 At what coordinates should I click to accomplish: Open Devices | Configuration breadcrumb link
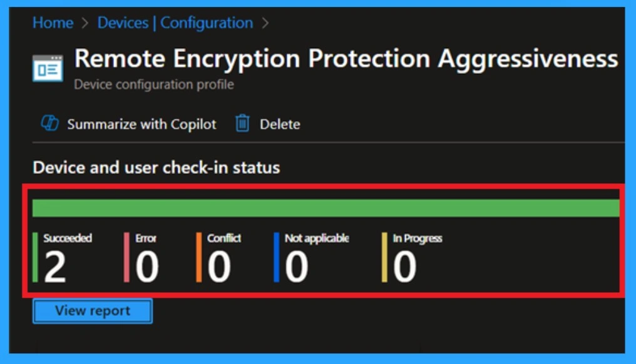[x=175, y=23]
